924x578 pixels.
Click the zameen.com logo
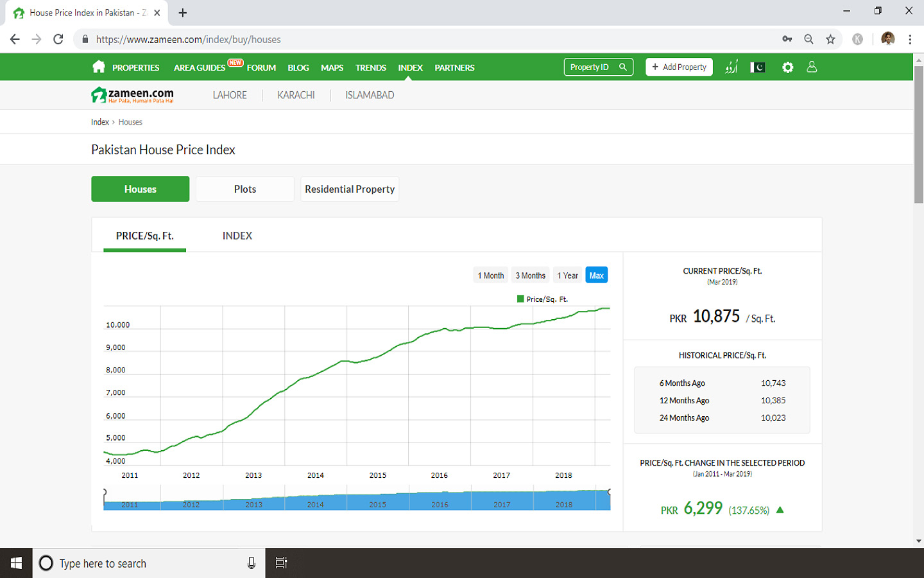pos(133,95)
